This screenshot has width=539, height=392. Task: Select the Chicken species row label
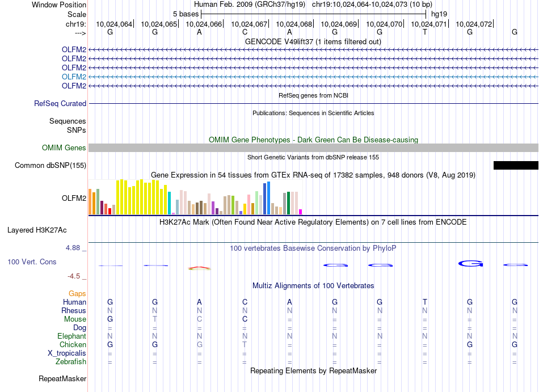pos(73,344)
